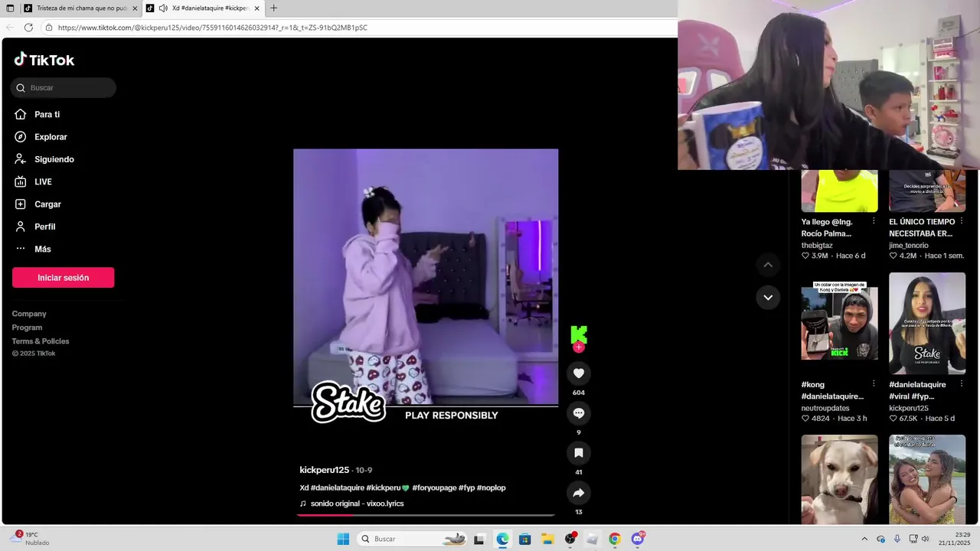Open Microsoft Edge from the taskbar
This screenshot has width=980, height=551.
click(502, 540)
